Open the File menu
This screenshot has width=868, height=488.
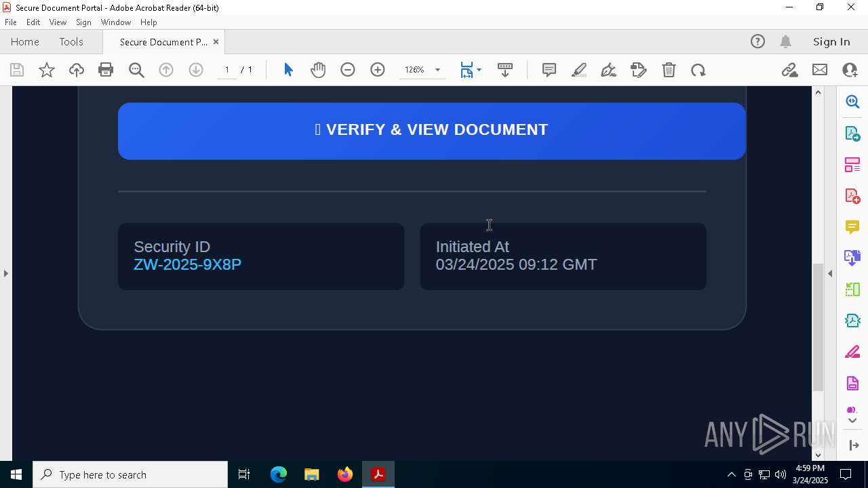(x=11, y=22)
